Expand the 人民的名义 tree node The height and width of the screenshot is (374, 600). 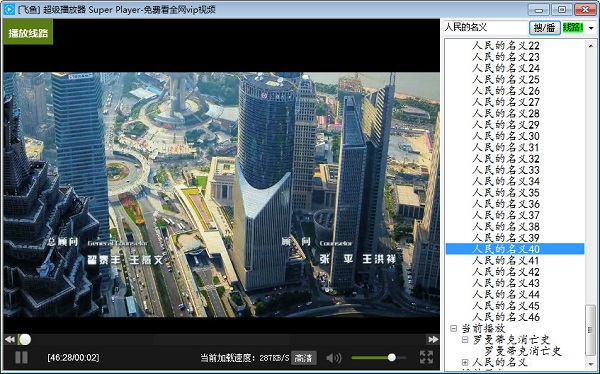(465, 362)
